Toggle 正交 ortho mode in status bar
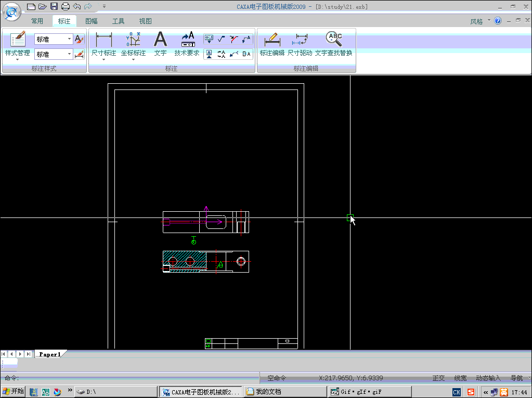The height and width of the screenshot is (398, 532). 438,378
